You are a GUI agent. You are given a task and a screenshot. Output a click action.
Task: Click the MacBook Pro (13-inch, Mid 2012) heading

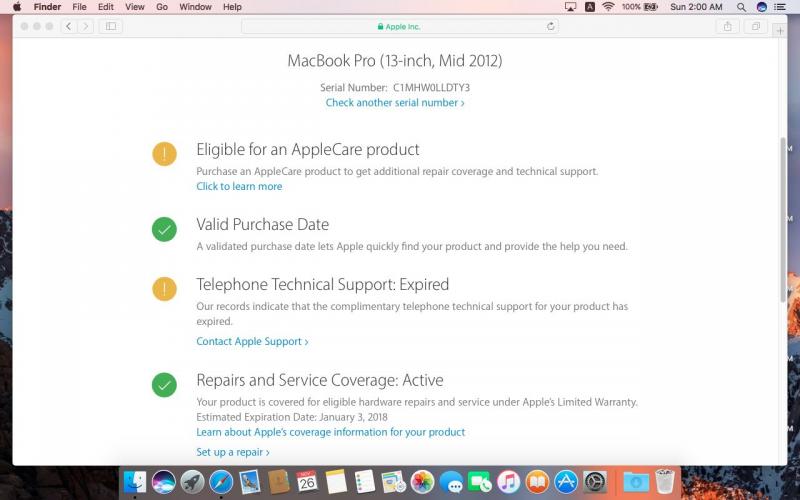click(395, 60)
